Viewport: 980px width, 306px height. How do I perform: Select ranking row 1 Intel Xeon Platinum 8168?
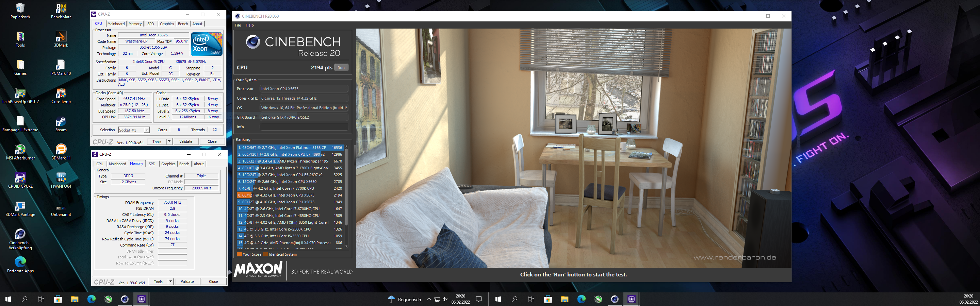pos(290,148)
